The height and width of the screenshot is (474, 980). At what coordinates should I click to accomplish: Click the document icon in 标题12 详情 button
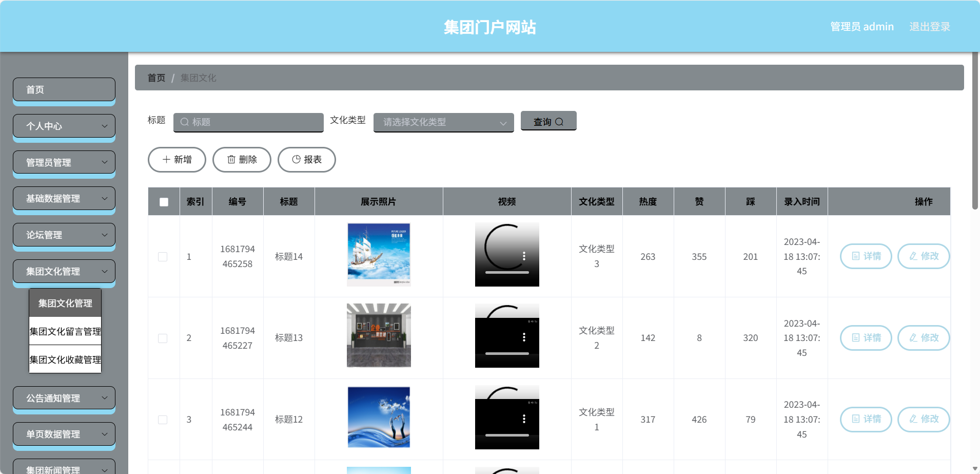point(856,419)
